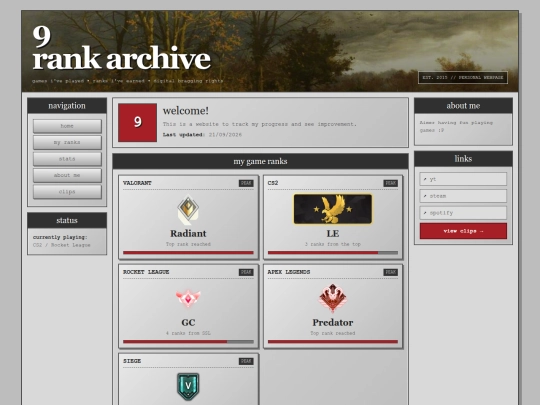This screenshot has height=405, width=540.
Task: Click the PEAK badge on Rocket League card
Action: click(246, 272)
